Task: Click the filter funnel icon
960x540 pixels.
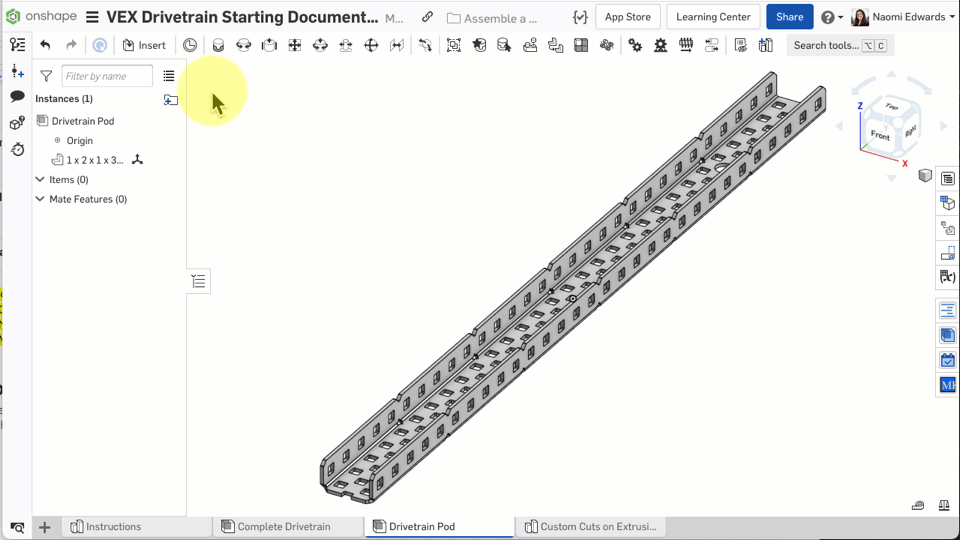Action: pyautogui.click(x=46, y=76)
